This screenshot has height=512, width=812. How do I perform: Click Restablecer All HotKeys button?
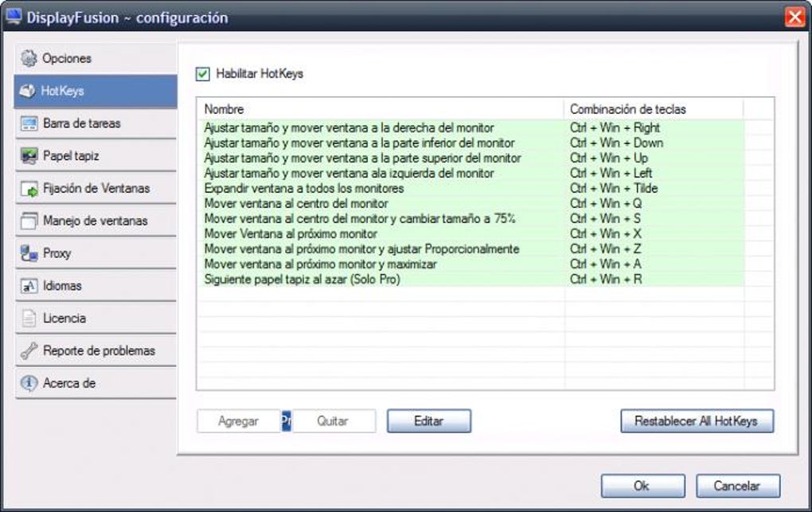697,420
